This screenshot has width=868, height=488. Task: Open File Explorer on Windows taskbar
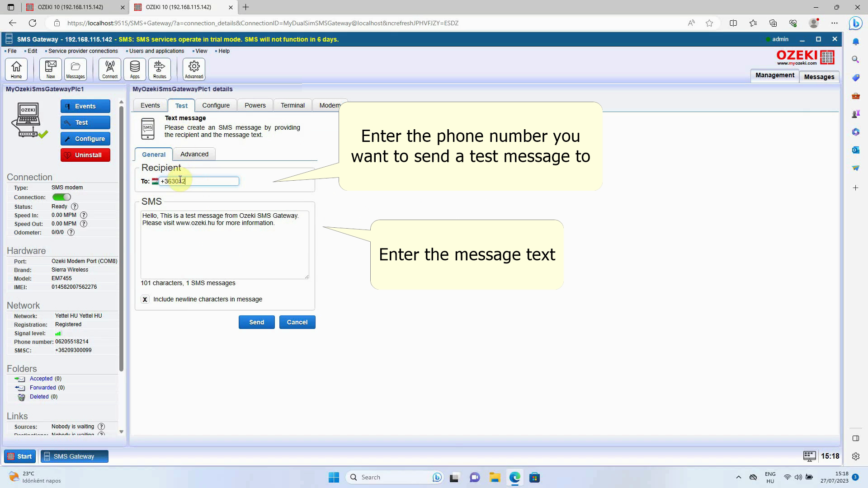(x=495, y=478)
